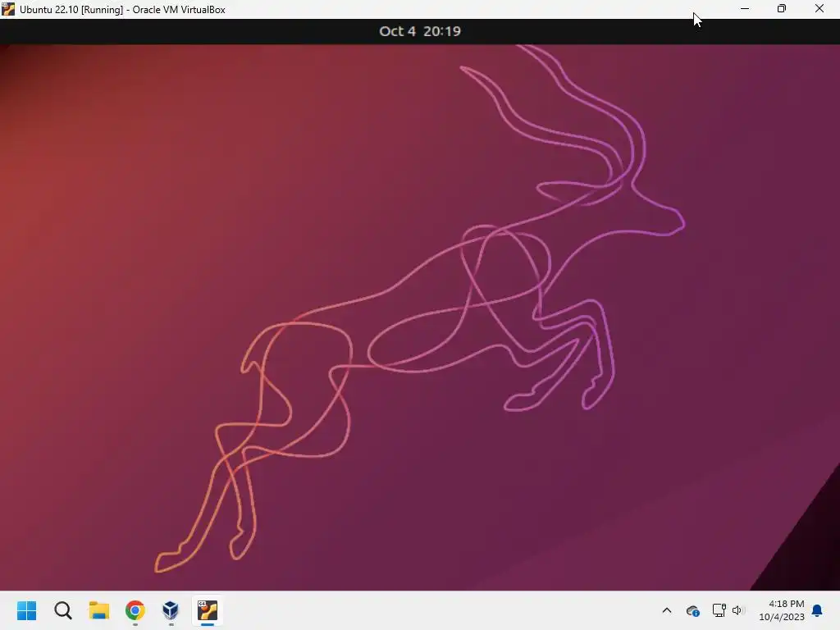Open the notification bell icon
Screen dimensions: 840x630
pyautogui.click(x=817, y=610)
